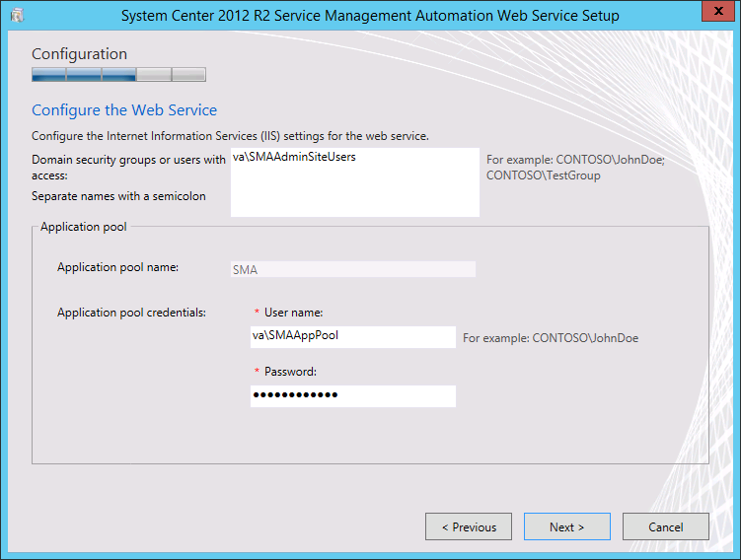
Task: Click the Application pool group label
Action: 84,227
